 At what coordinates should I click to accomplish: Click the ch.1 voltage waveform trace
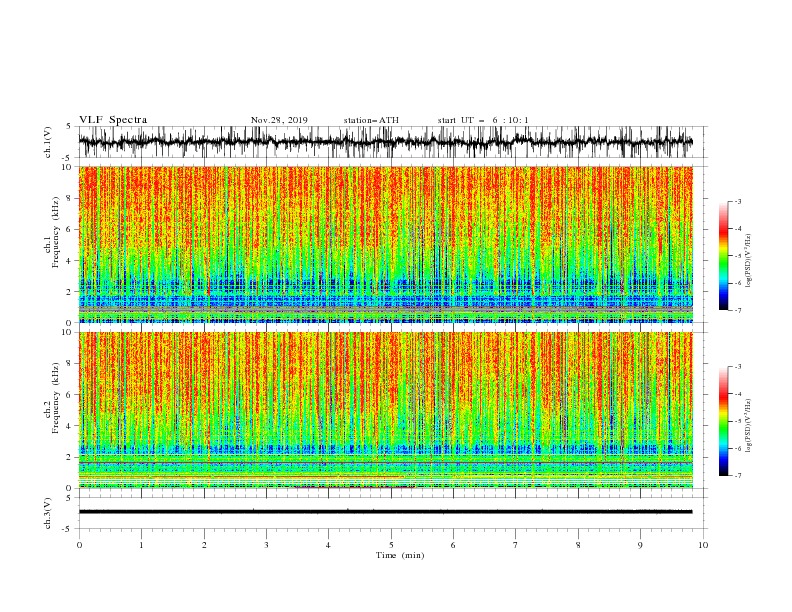[386, 142]
